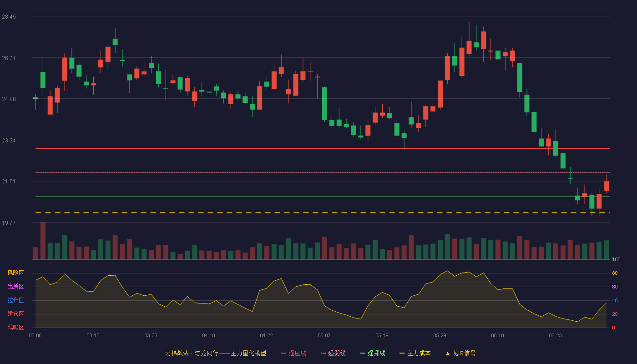Click the last green volume bar on the right
This screenshot has width=637, height=364.
[x=606, y=250]
